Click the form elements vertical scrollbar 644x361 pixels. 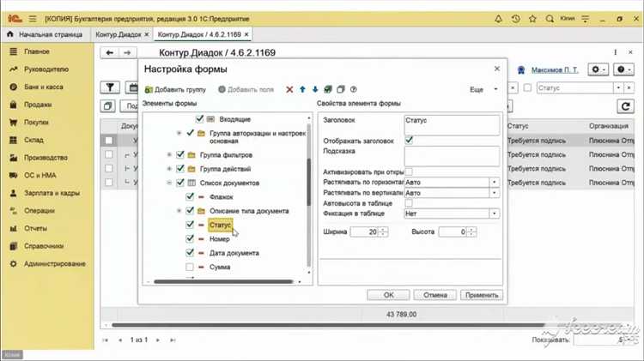(x=309, y=180)
